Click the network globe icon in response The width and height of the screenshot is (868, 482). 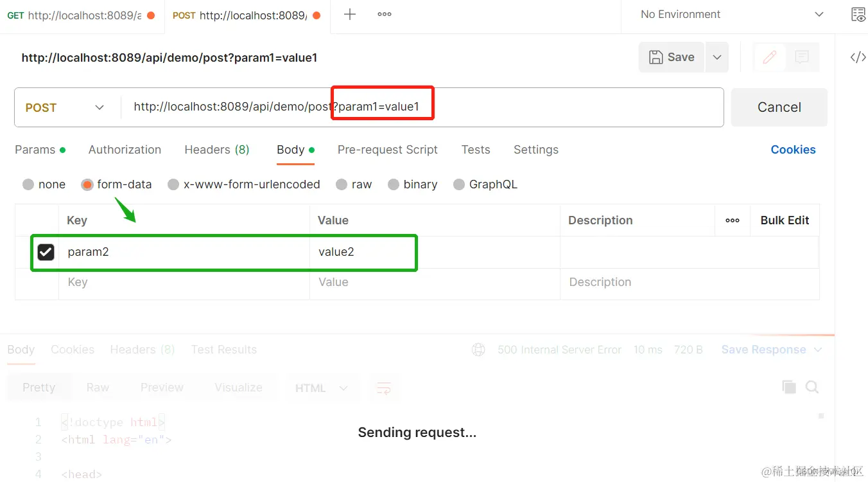coord(478,350)
